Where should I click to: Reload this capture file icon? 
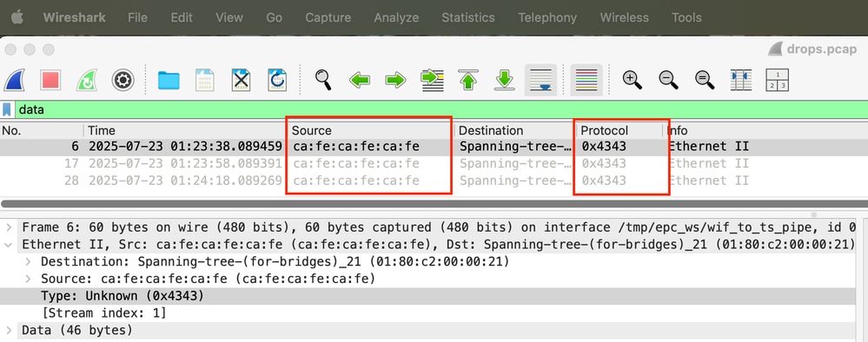277,80
